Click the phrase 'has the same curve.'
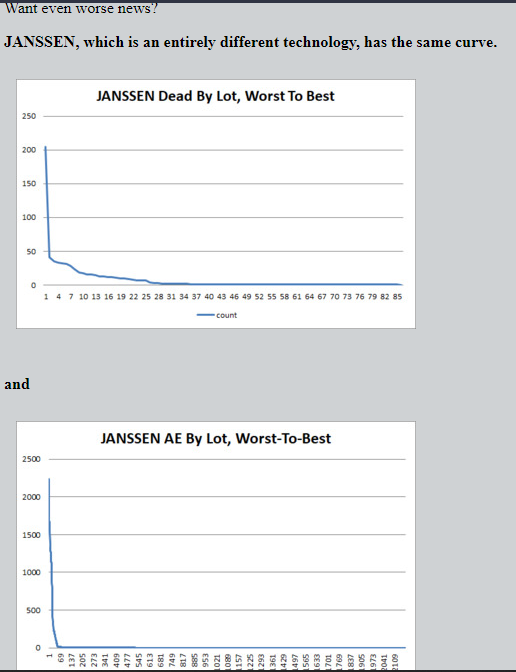 (x=431, y=42)
